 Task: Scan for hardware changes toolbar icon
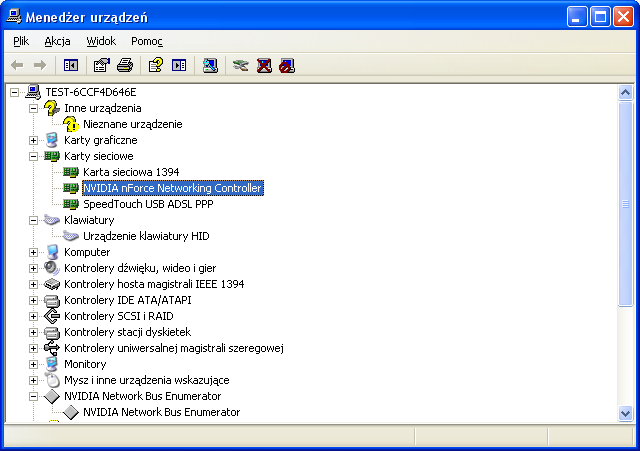pos(210,65)
